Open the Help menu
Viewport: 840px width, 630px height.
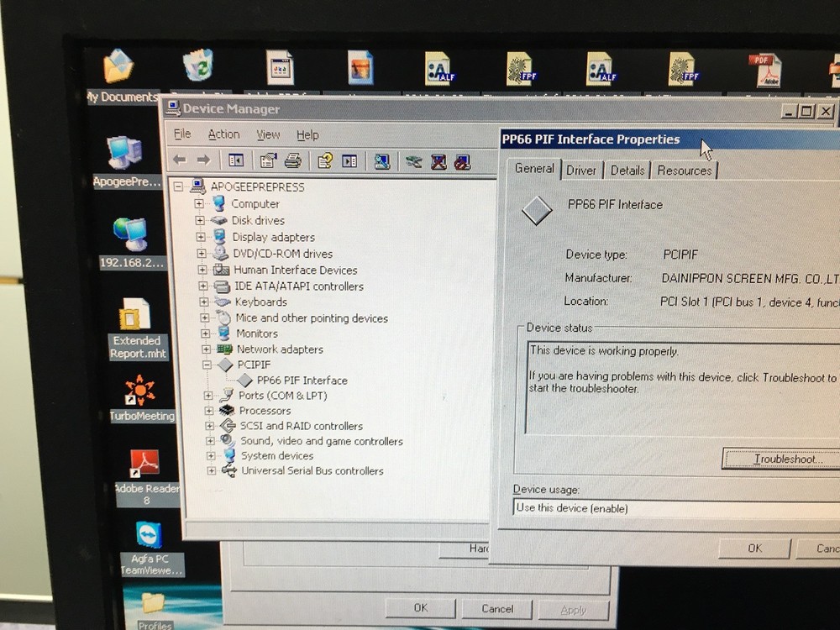point(307,135)
